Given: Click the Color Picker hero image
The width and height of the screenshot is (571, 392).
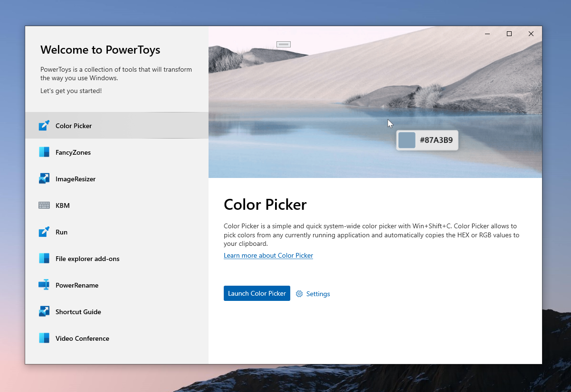Looking at the screenshot, I should coord(375,102).
